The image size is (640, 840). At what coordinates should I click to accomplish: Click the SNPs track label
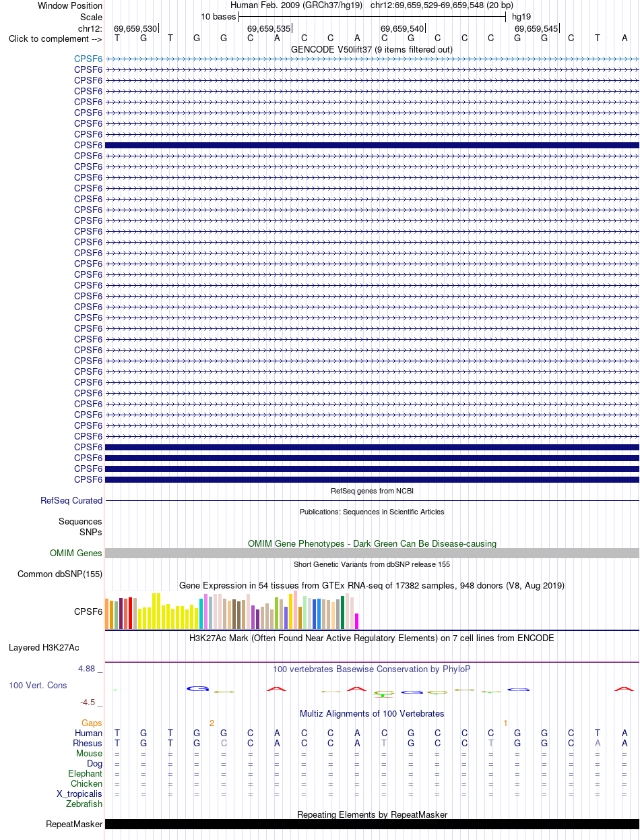pyautogui.click(x=91, y=532)
